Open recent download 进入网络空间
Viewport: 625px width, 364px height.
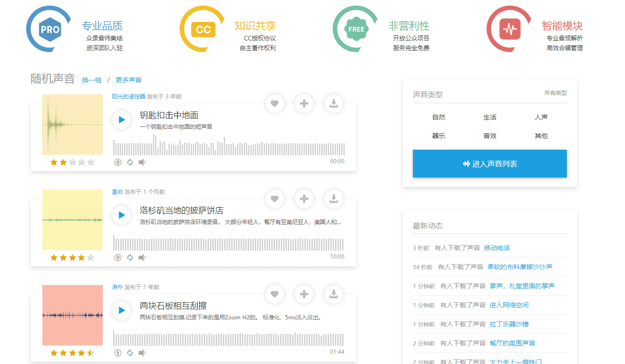[x=509, y=305]
